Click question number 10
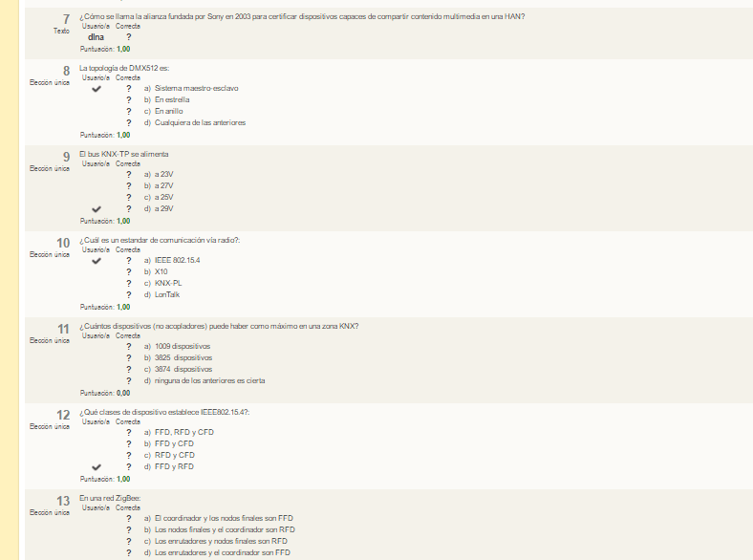The width and height of the screenshot is (753, 560). tap(63, 243)
